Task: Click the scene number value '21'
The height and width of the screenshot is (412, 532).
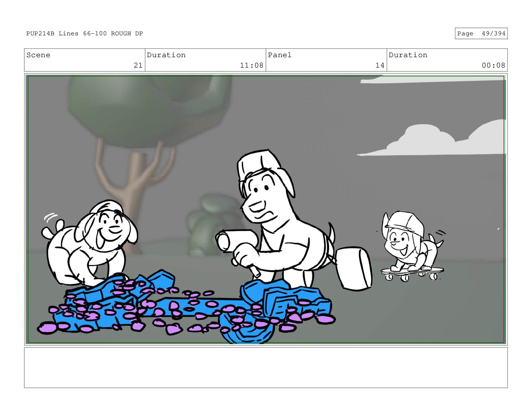Action: (138, 65)
